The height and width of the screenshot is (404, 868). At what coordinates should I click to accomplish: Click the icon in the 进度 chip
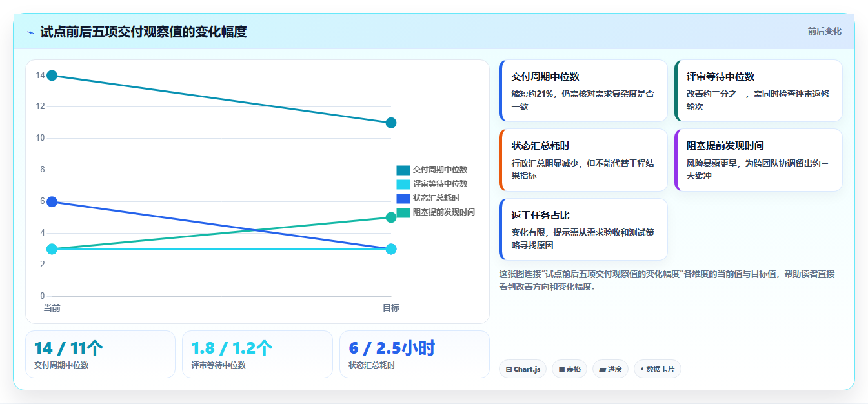pos(603,370)
